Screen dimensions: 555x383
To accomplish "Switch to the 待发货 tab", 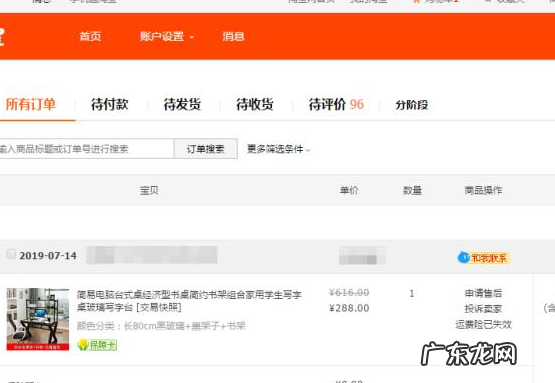I will (182, 104).
